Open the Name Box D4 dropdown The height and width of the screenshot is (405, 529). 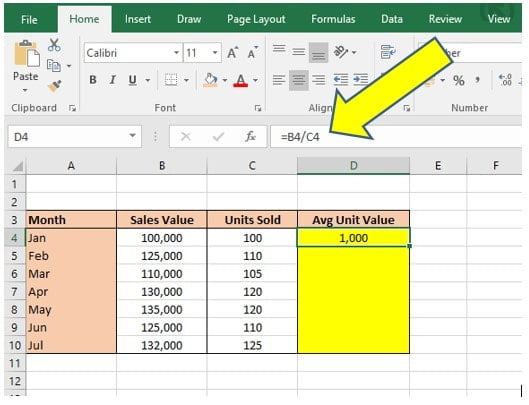133,136
